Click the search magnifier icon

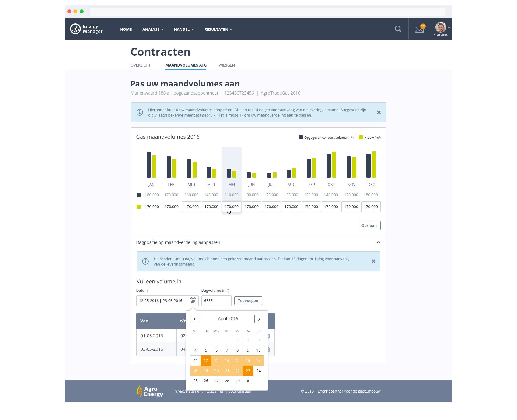tap(398, 29)
